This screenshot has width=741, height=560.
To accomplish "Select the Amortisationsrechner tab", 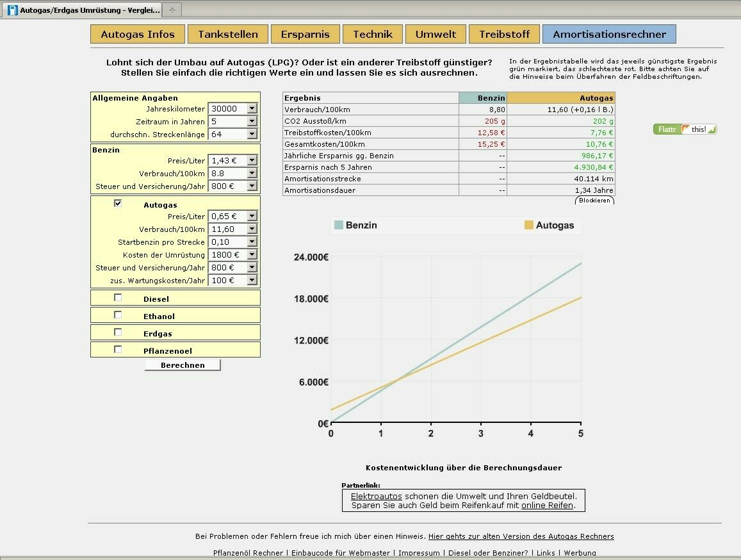I will [x=609, y=34].
